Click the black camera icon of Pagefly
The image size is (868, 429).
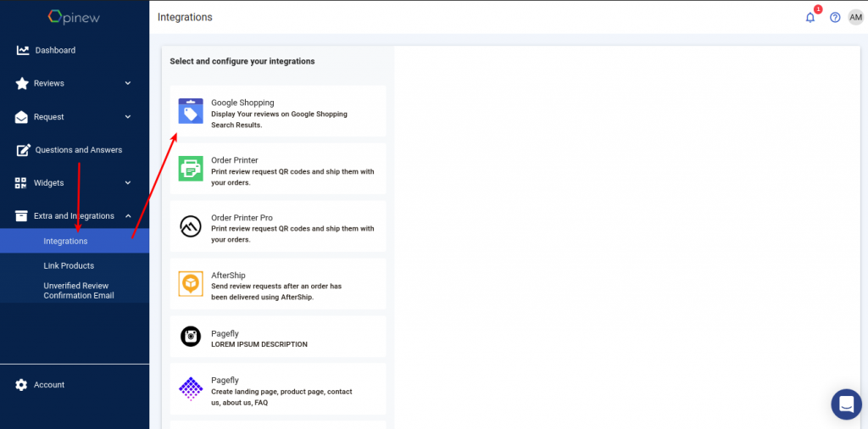(191, 336)
